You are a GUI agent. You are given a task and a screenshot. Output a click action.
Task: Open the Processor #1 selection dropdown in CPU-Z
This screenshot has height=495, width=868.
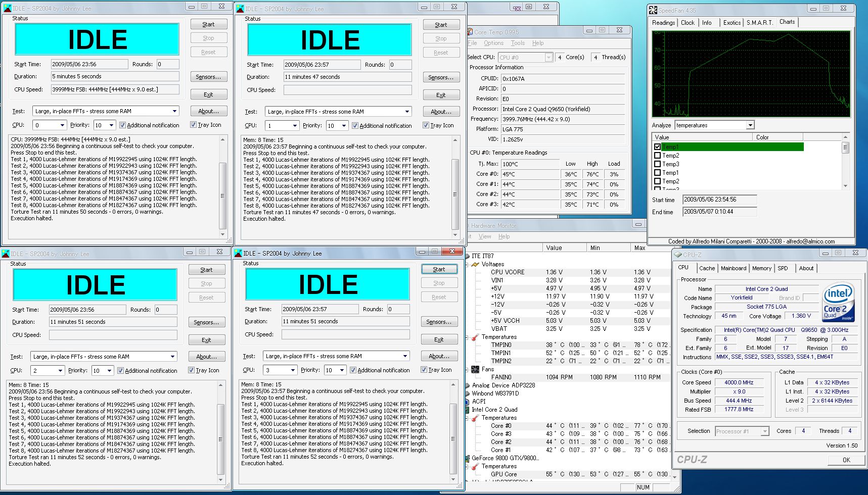point(765,431)
